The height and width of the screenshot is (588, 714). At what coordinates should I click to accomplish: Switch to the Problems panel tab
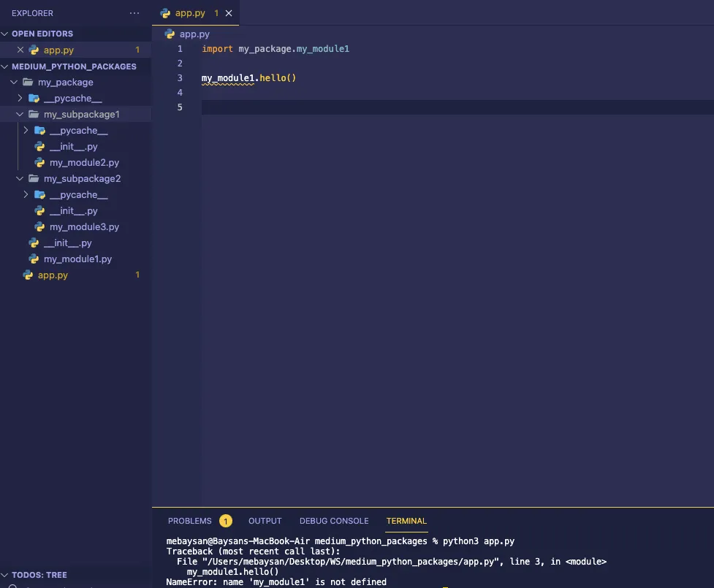click(190, 521)
